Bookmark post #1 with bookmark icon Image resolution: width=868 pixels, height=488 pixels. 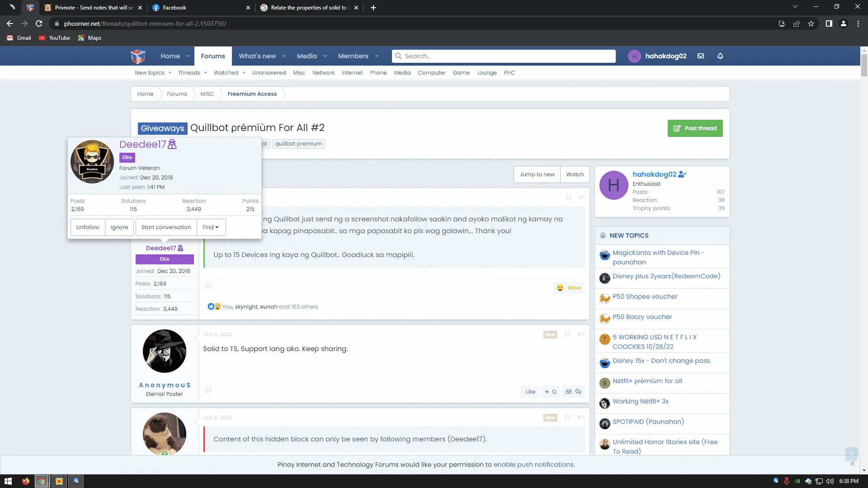(569, 197)
